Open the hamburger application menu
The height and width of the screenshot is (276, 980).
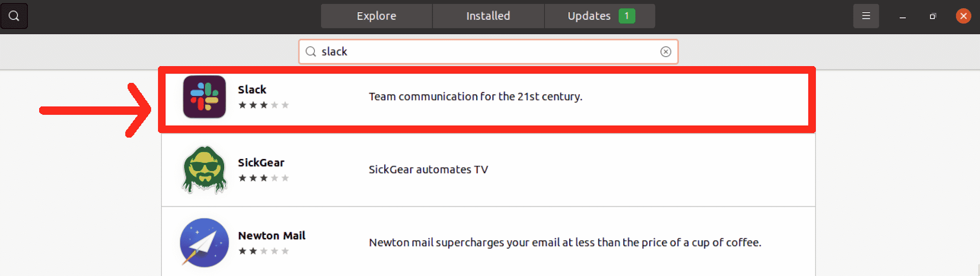866,16
